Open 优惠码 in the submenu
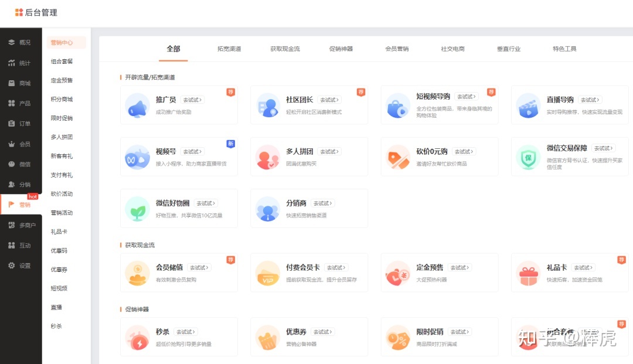This screenshot has height=364, width=633. [59, 251]
